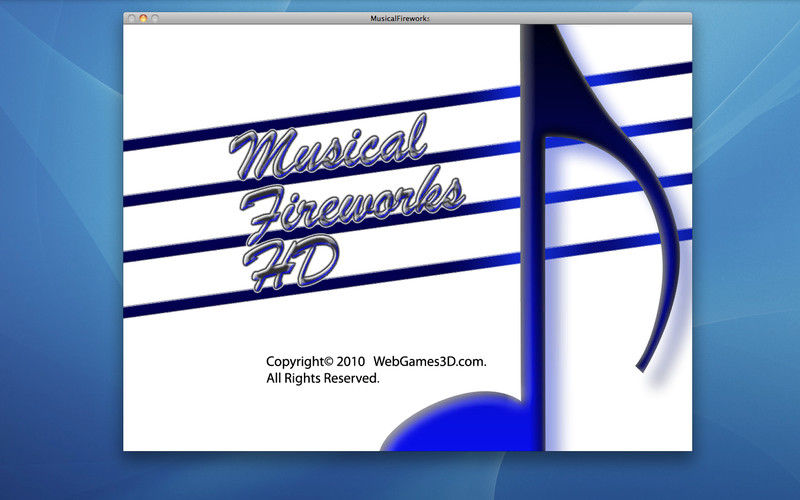Click the MusicalFireworks window title text
The width and height of the screenshot is (800, 500).
(x=400, y=18)
